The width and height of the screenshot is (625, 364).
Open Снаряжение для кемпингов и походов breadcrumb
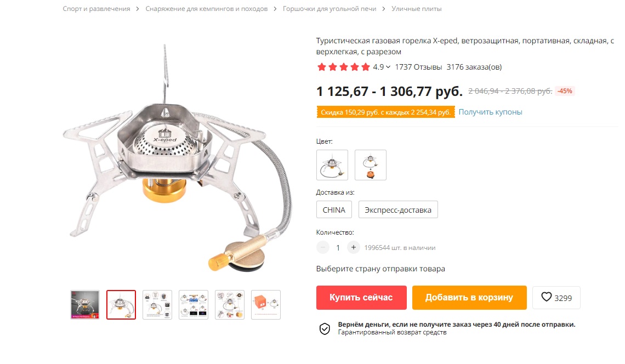[x=207, y=9]
